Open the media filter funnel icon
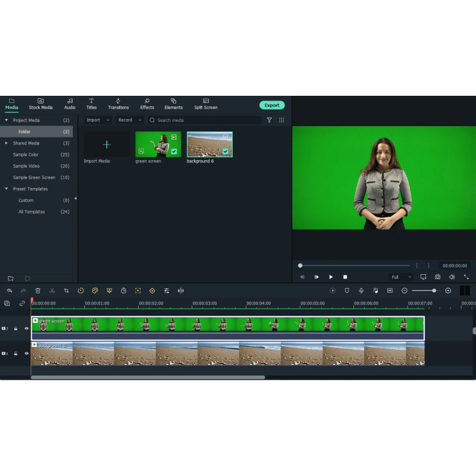The width and height of the screenshot is (476, 476). [x=269, y=120]
